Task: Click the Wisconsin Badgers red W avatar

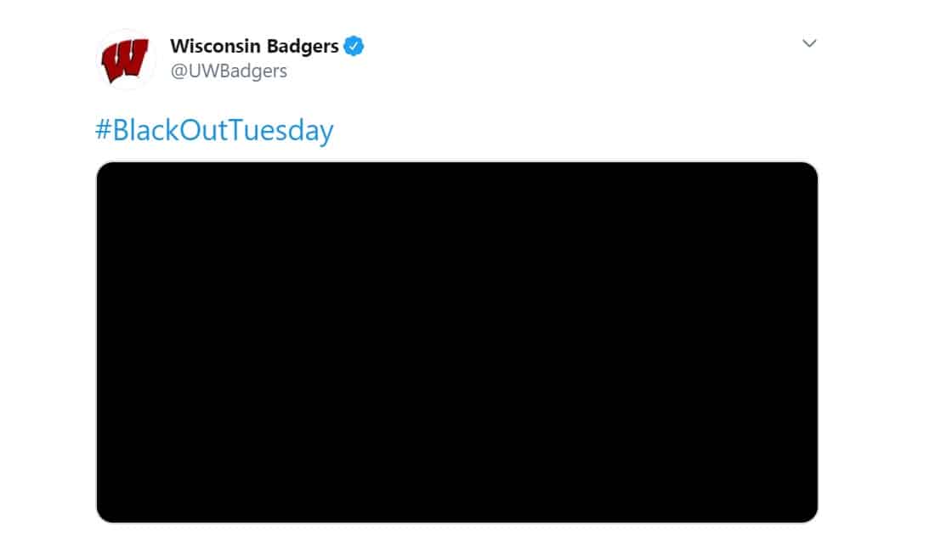Action: point(126,59)
